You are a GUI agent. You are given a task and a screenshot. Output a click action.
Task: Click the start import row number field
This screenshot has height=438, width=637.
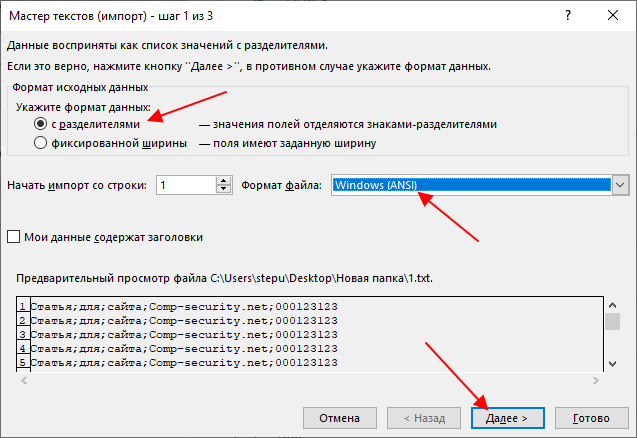point(186,185)
